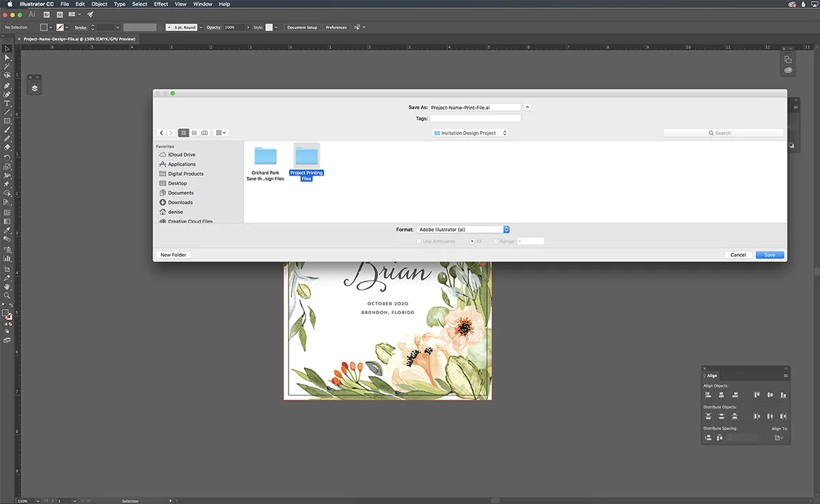Viewport: 820px width, 504px height.
Task: Select the Range radio button
Action: pos(496,241)
